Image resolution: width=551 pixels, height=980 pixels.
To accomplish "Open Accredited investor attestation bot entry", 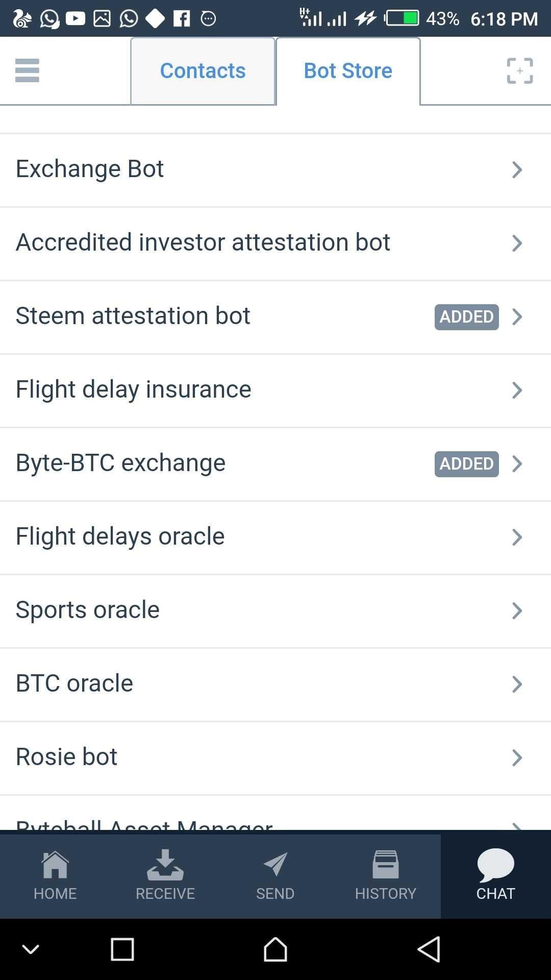I will coord(203,242).
